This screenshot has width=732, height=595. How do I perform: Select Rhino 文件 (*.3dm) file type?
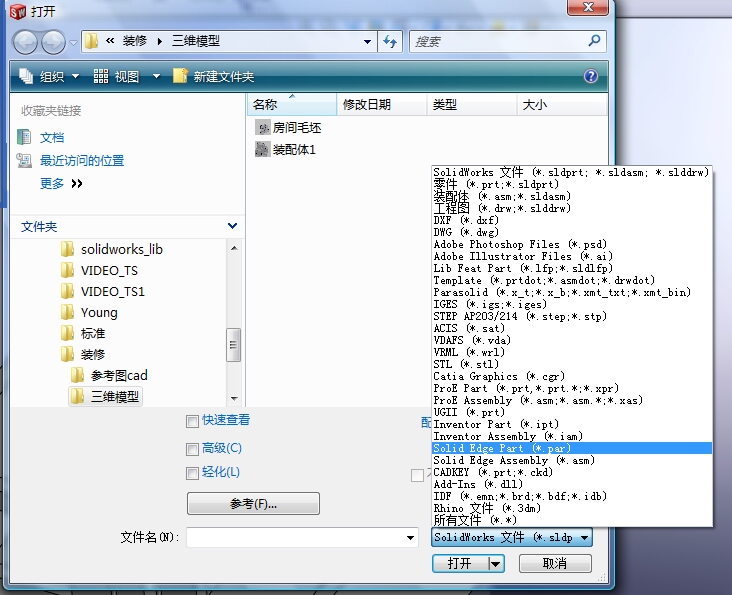coord(572,508)
